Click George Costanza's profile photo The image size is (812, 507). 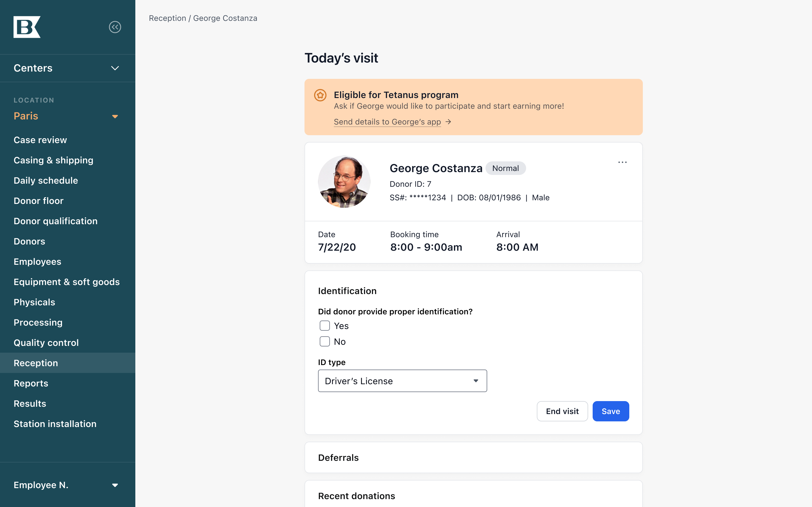344,181
